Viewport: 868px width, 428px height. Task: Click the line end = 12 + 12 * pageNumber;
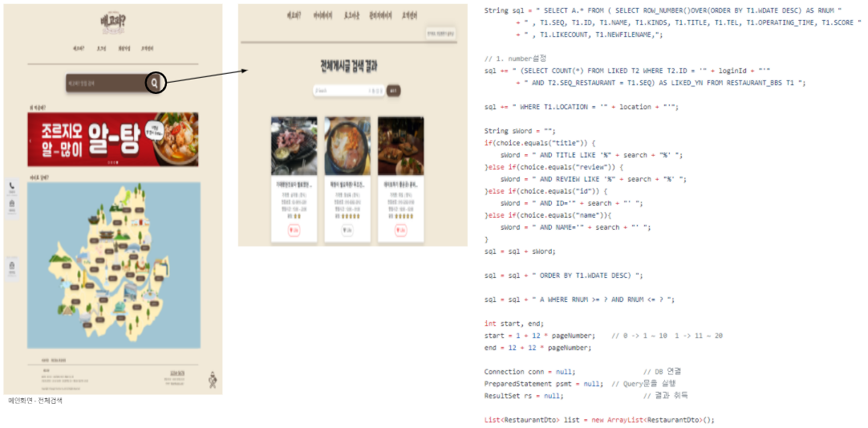[537, 348]
